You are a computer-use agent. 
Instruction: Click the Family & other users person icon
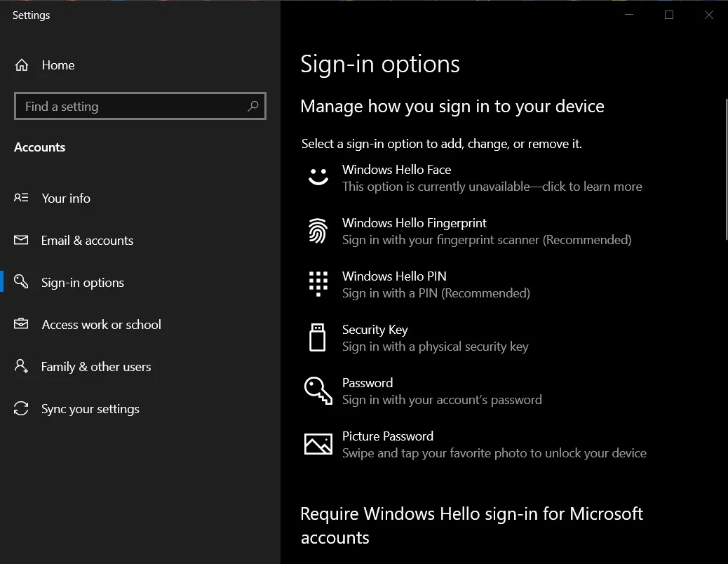click(21, 367)
